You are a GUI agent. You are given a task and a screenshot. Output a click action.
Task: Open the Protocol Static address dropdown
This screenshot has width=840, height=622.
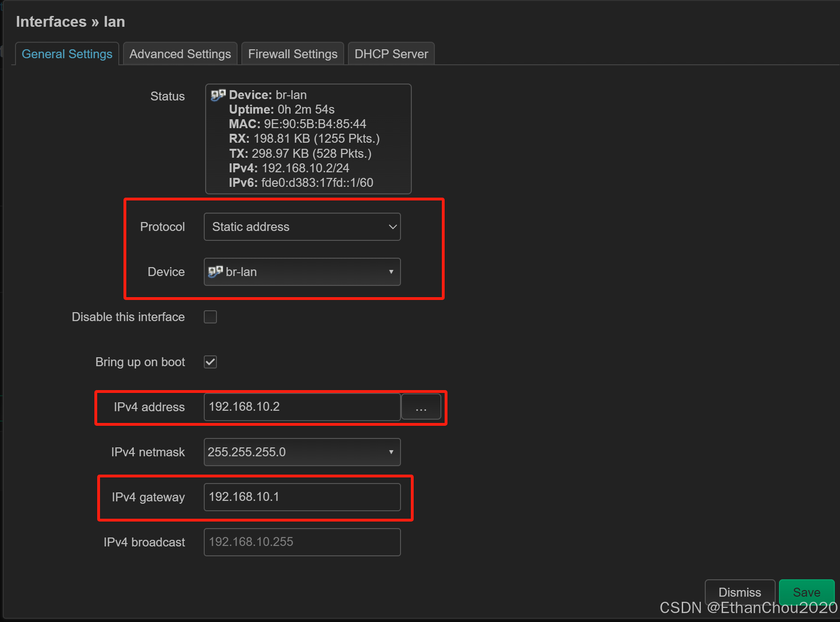(x=302, y=227)
